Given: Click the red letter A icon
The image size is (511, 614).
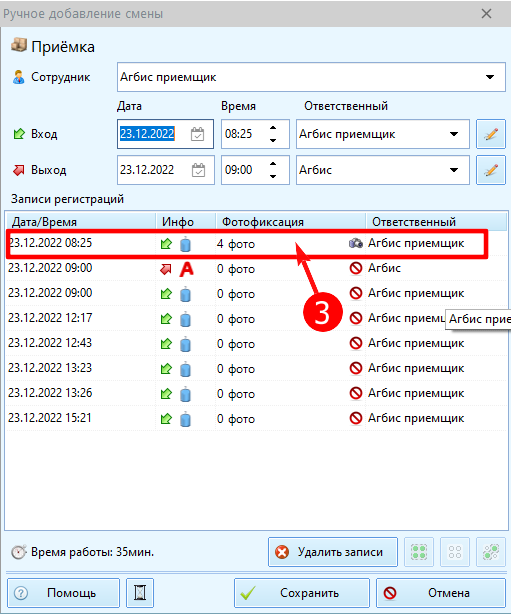Looking at the screenshot, I should [x=186, y=269].
